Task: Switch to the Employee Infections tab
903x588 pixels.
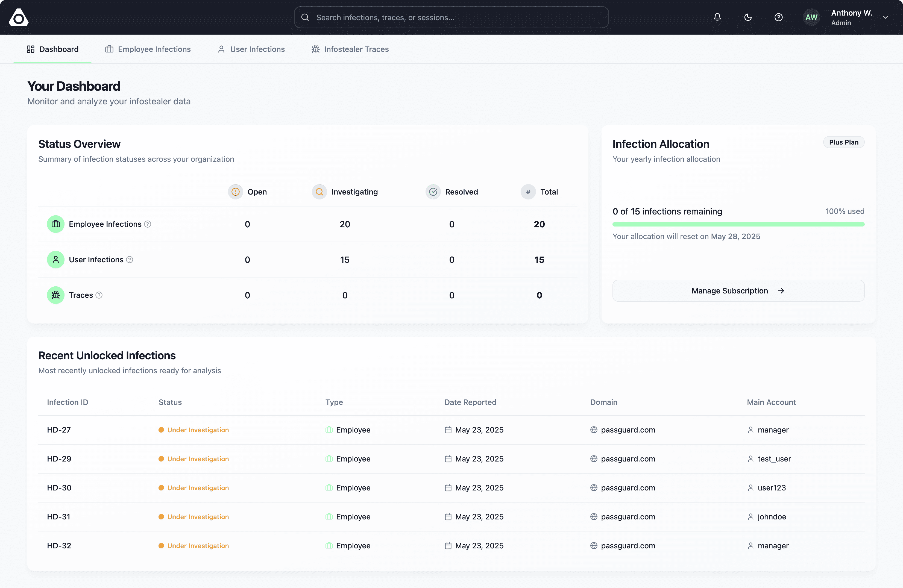Action: tap(148, 49)
